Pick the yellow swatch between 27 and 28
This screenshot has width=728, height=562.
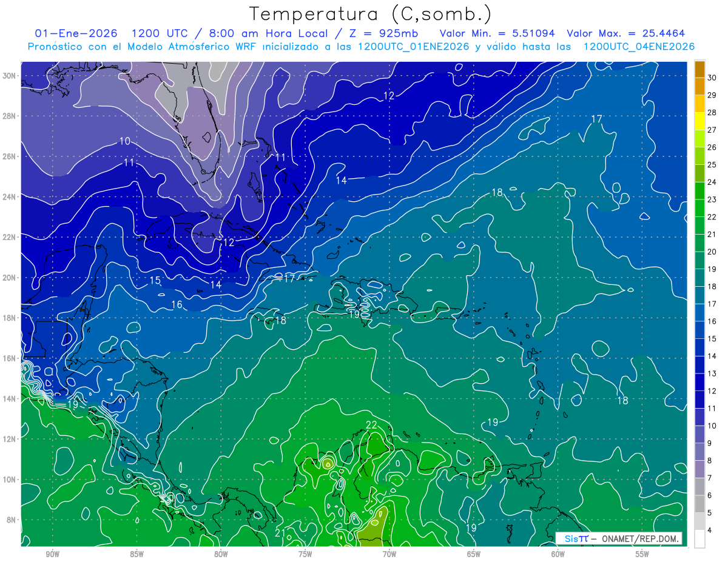point(699,121)
